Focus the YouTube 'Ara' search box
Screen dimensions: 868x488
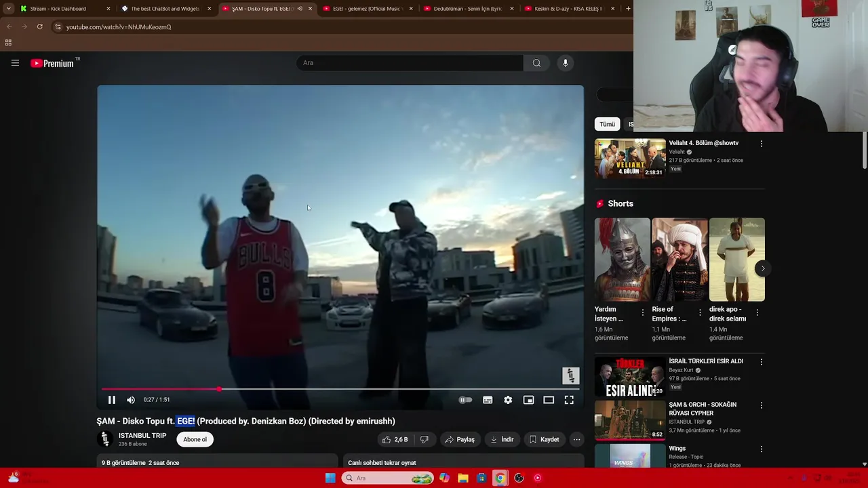pos(410,63)
